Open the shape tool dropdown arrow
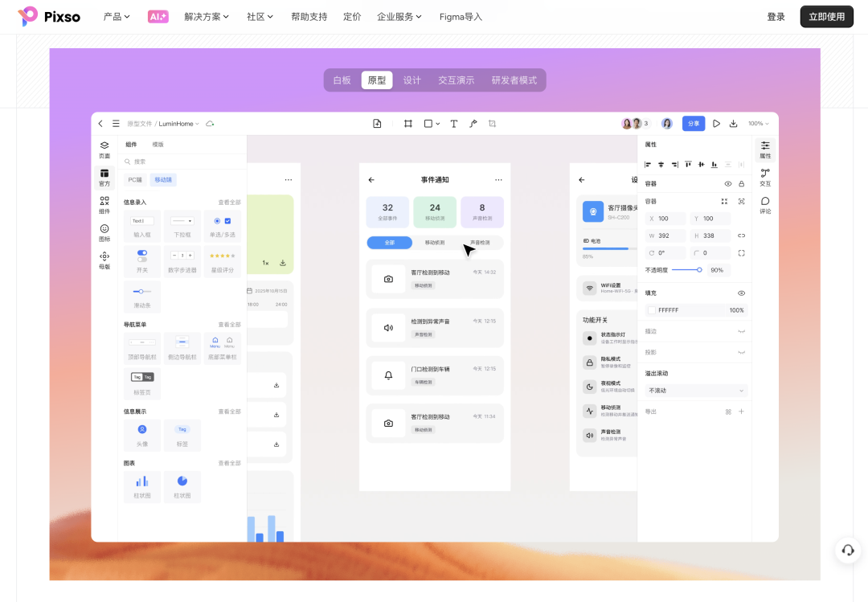Screen dimensions: 868x602 (x=438, y=124)
